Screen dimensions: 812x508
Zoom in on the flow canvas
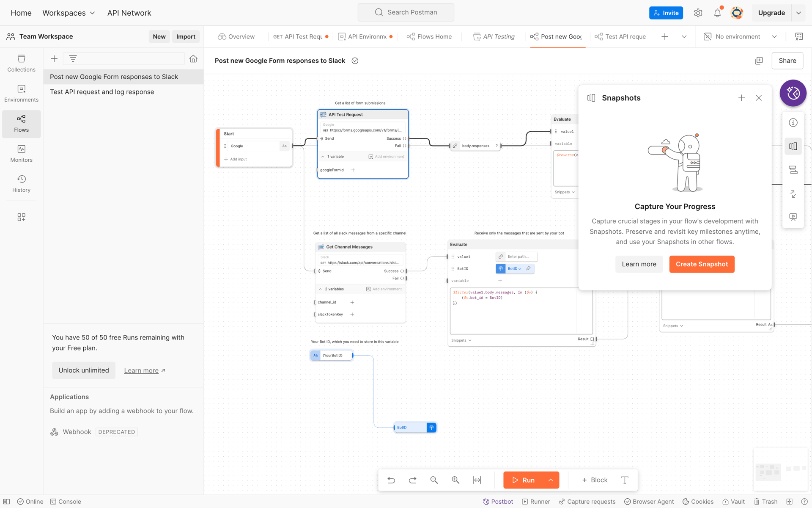455,480
